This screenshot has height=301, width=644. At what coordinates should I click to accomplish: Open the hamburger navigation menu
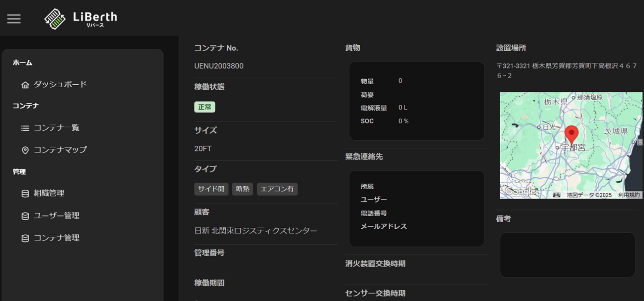pos(14,18)
